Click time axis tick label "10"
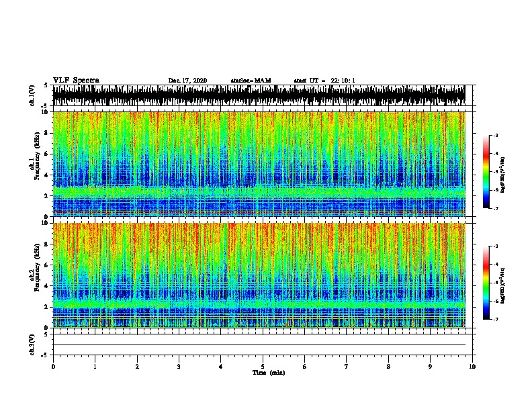 pos(472,367)
